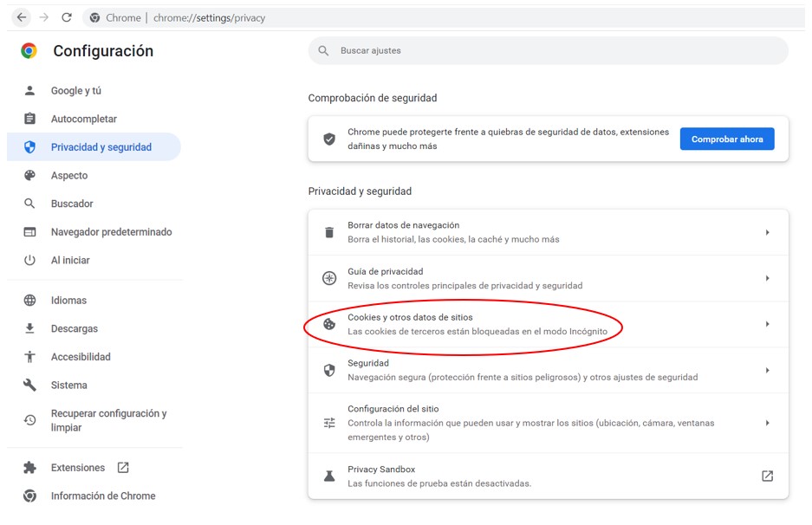The width and height of the screenshot is (812, 525).
Task: Click the magnifier icon in Buscar ajustes
Action: click(x=323, y=51)
